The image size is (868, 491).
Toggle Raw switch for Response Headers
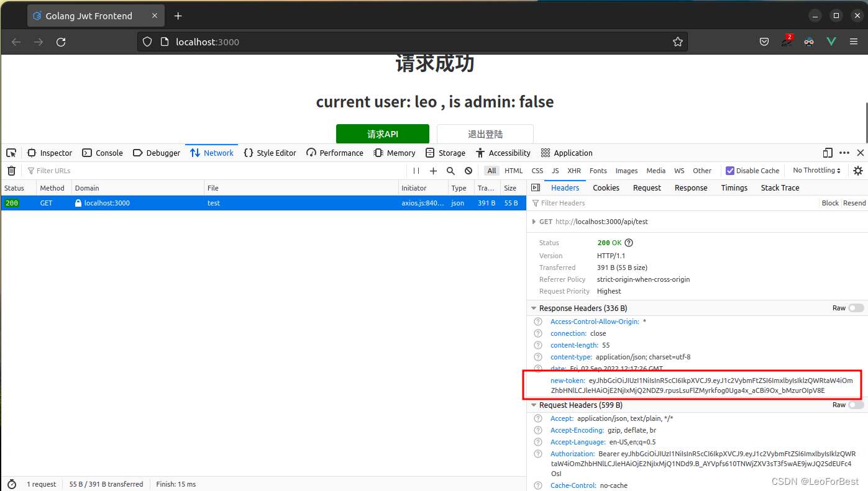[x=856, y=308]
